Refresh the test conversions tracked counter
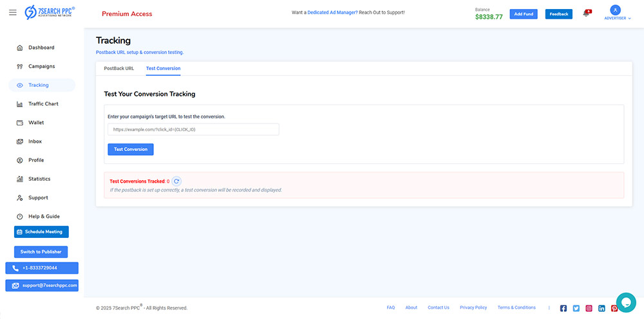The image size is (644, 319). click(176, 181)
